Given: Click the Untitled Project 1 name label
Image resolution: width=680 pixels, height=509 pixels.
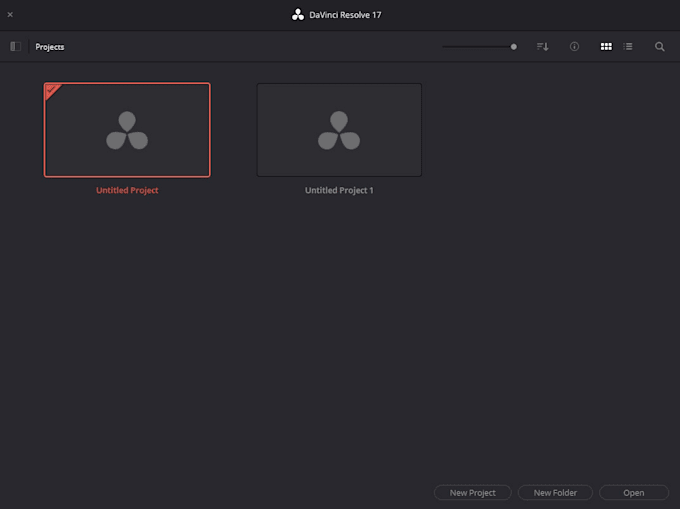Looking at the screenshot, I should coord(339,190).
